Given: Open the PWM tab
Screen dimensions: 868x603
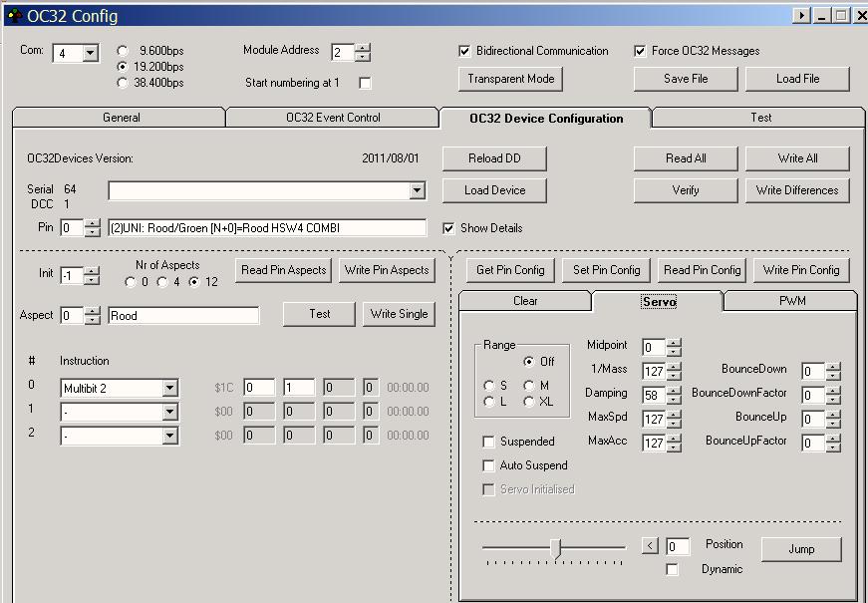Looking at the screenshot, I should click(x=791, y=300).
